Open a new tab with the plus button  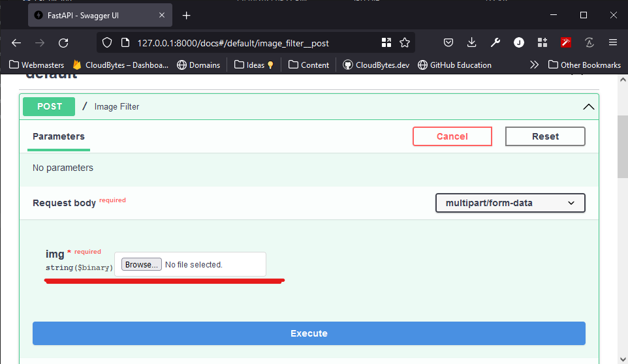[186, 16]
